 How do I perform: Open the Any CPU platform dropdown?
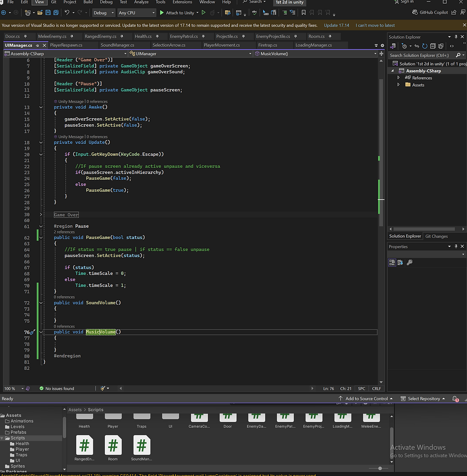click(137, 13)
